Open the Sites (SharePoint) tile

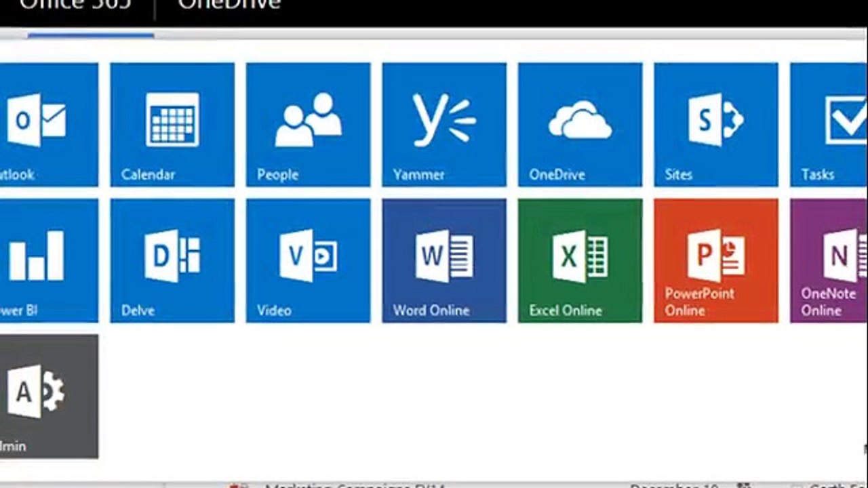[716, 125]
